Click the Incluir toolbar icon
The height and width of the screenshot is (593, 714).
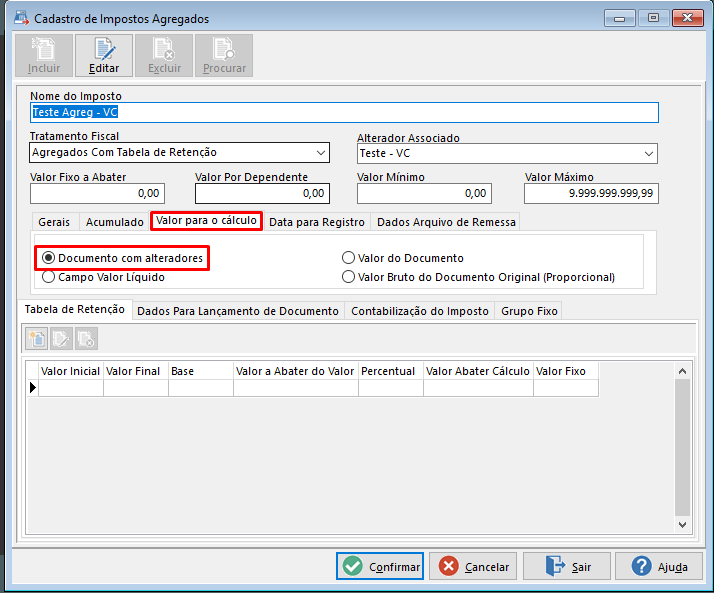click(44, 56)
